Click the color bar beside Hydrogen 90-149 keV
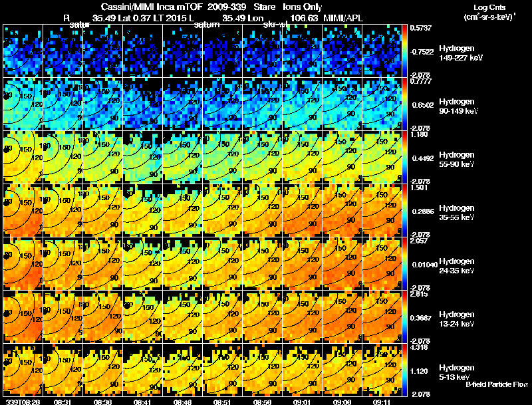 pos(404,104)
